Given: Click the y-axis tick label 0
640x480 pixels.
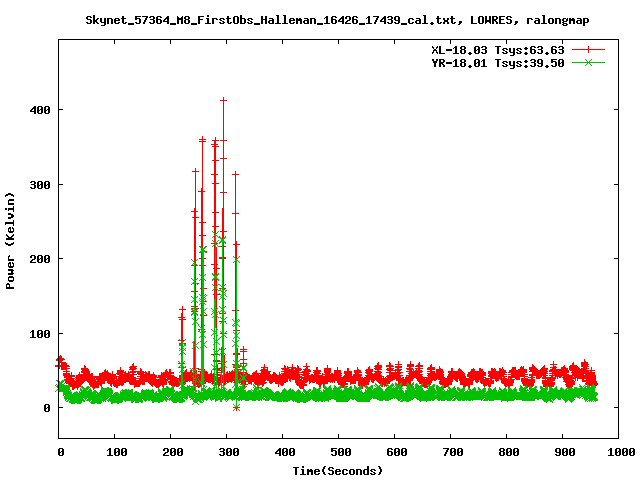Looking at the screenshot, I should [47, 408].
